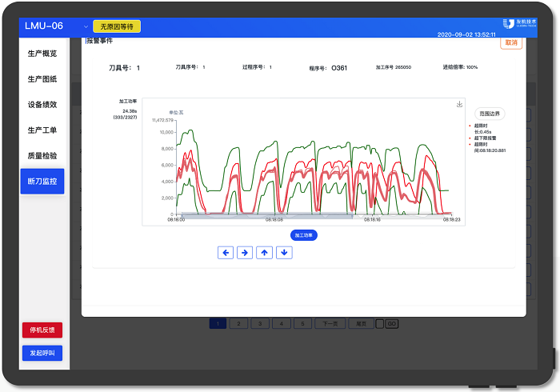Click the 08:18:08 axis label
This screenshot has width=560, height=392.
click(x=274, y=220)
